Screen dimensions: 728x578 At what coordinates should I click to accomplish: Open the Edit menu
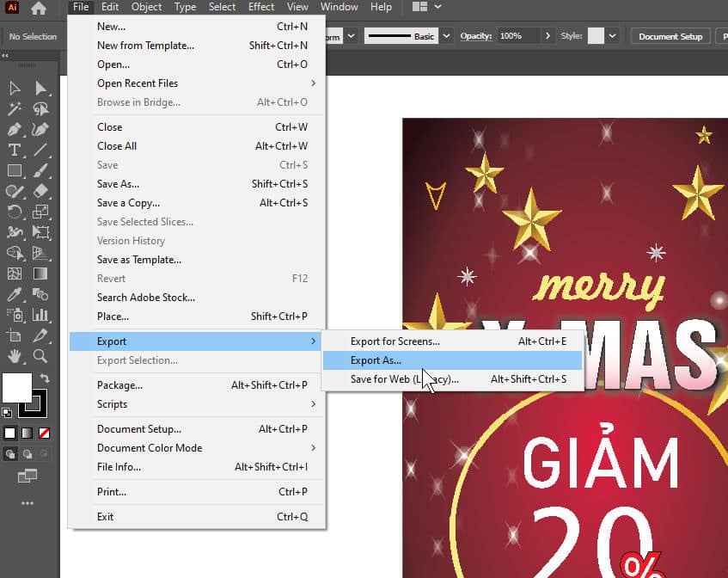click(x=109, y=7)
